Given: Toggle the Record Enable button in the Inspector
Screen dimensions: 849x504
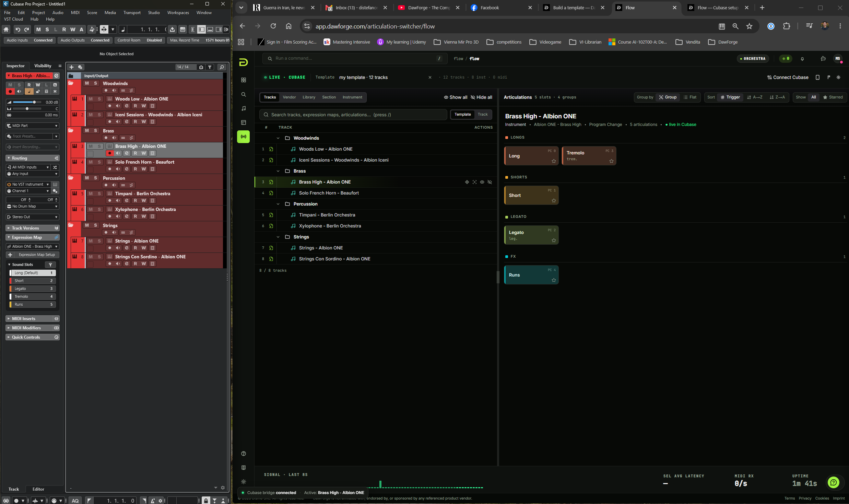Looking at the screenshot, I should (x=10, y=92).
